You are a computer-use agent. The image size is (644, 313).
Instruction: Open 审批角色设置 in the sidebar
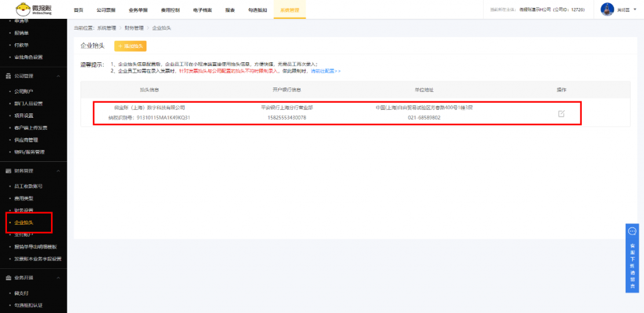click(x=28, y=57)
